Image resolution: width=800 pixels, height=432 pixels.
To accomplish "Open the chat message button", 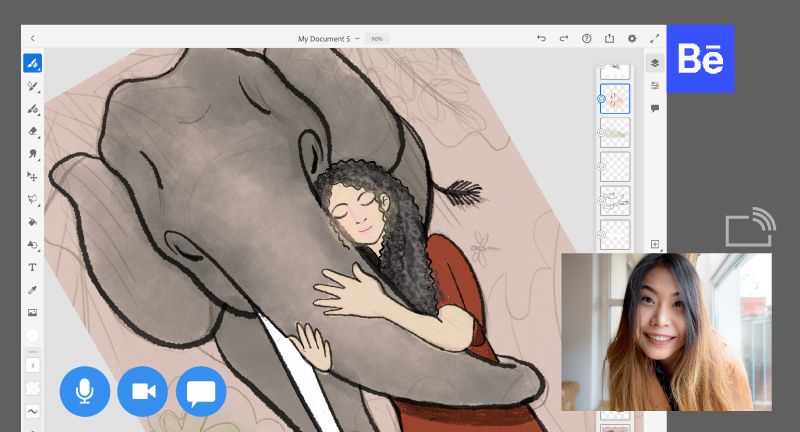I will coord(201,391).
